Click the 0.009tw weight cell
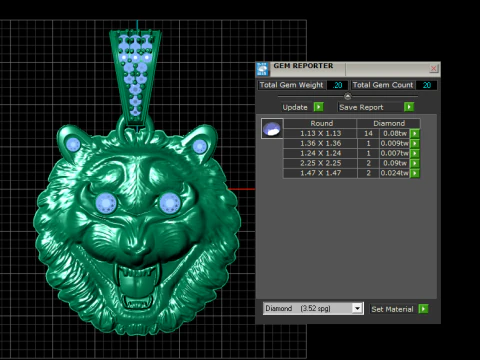 point(395,143)
